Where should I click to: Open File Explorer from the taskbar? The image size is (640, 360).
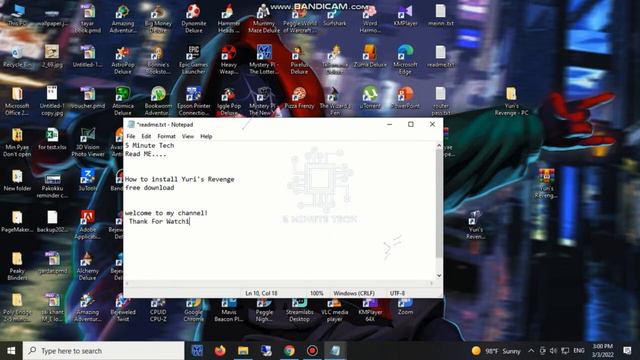[243, 351]
